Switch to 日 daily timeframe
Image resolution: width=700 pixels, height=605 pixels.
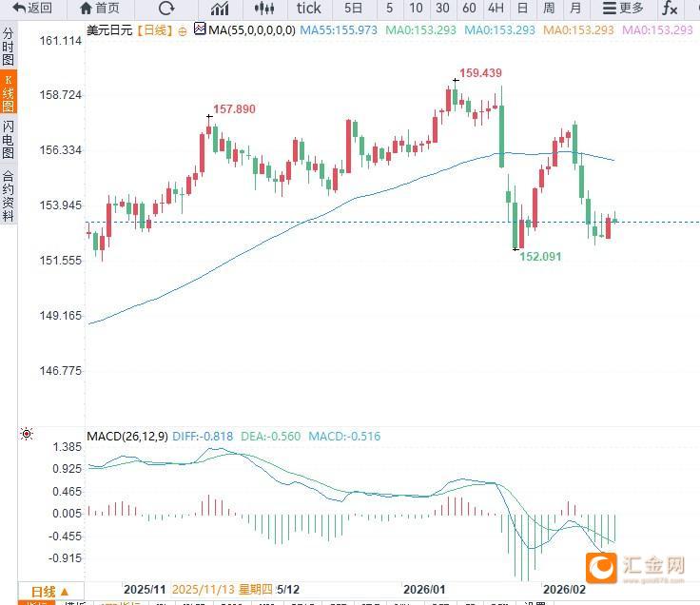[x=522, y=8]
